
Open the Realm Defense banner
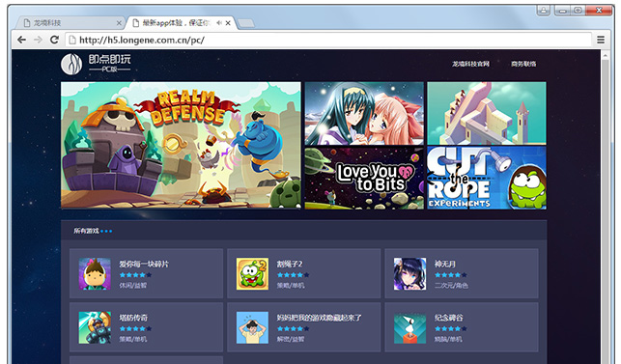coord(181,145)
